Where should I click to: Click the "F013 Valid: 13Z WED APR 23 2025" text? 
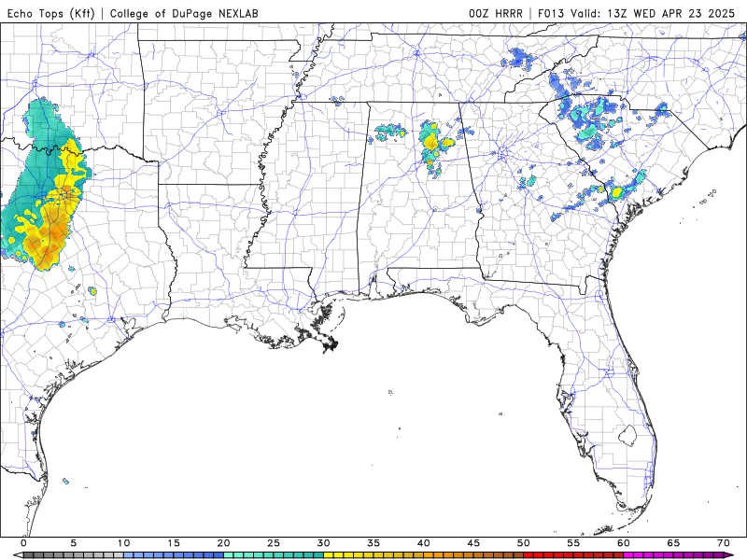click(x=636, y=13)
